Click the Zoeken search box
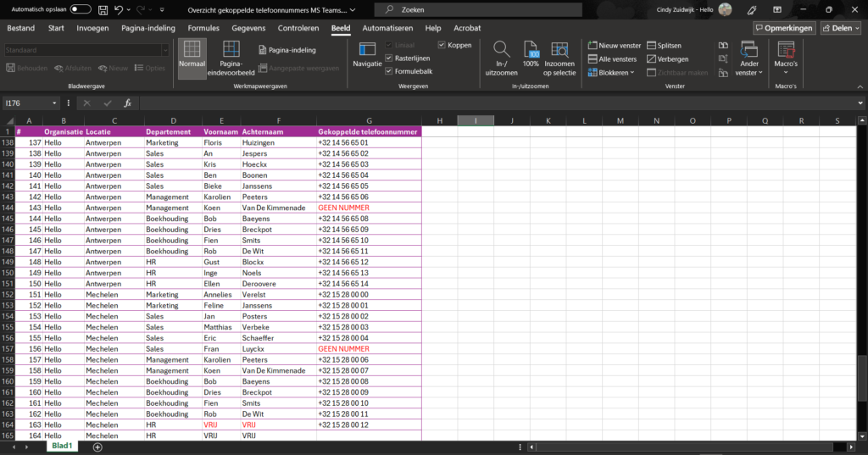Screen dimensions: 868x455 478,10
